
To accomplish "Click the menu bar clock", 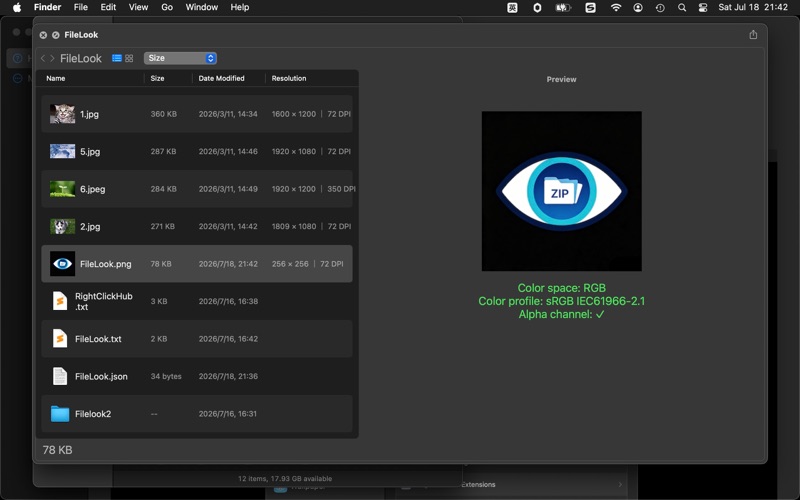I will coord(753,7).
